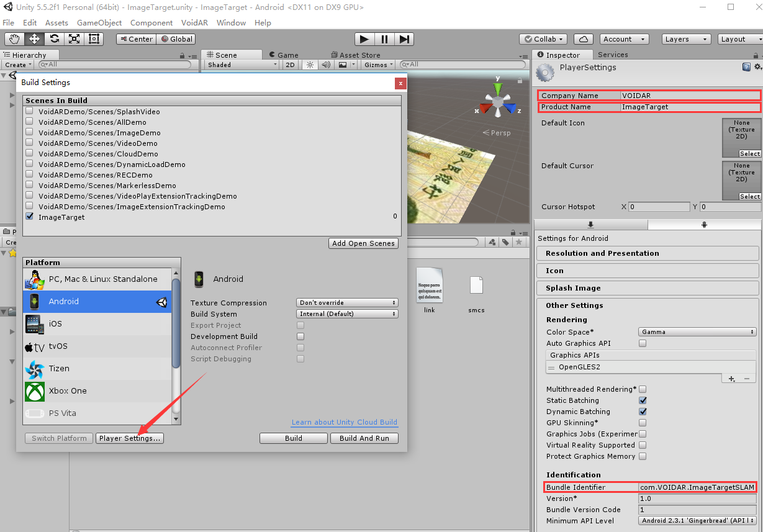
Task: Expand Resolution and Presentation section
Action: click(x=648, y=253)
